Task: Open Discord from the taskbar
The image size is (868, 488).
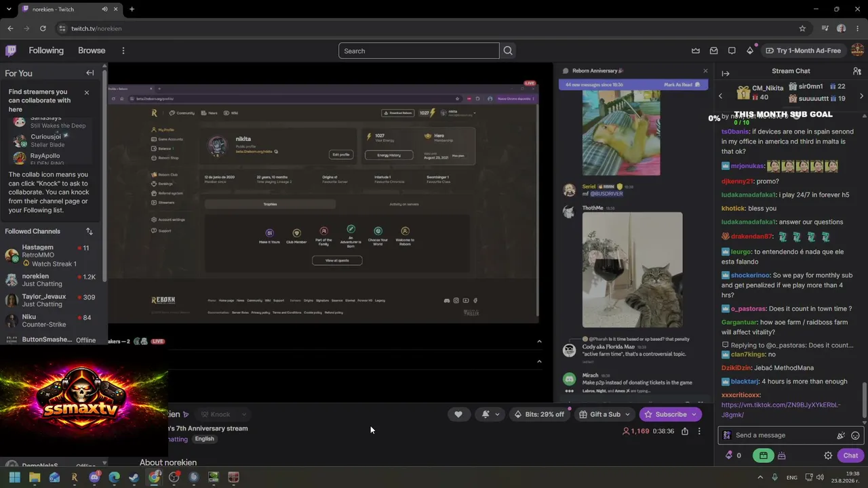Action: (94, 477)
